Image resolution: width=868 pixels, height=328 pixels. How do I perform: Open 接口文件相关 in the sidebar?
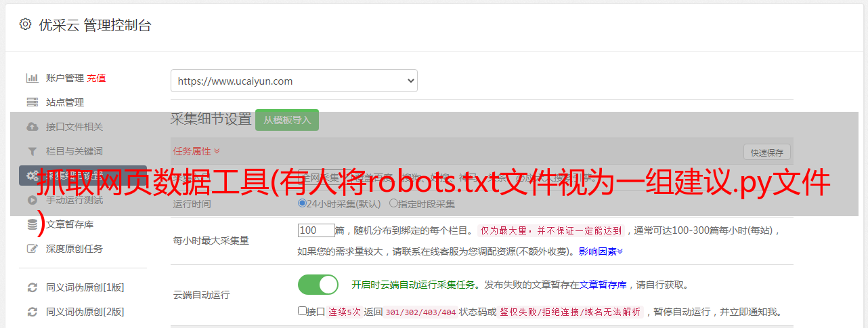[x=74, y=127]
